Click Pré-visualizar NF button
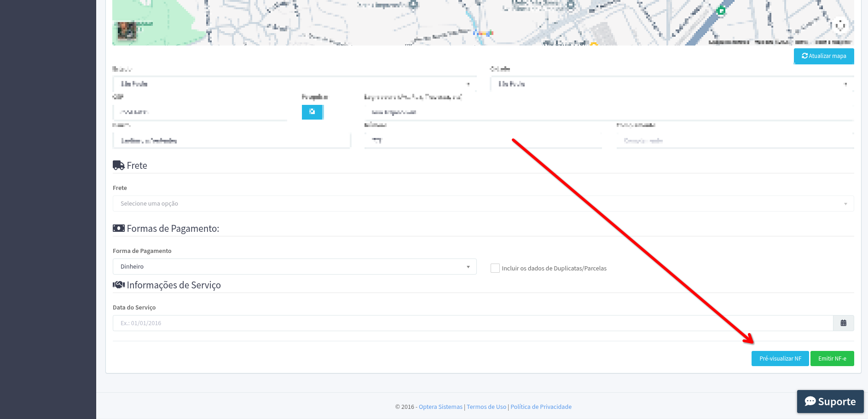The image size is (868, 419). point(780,359)
